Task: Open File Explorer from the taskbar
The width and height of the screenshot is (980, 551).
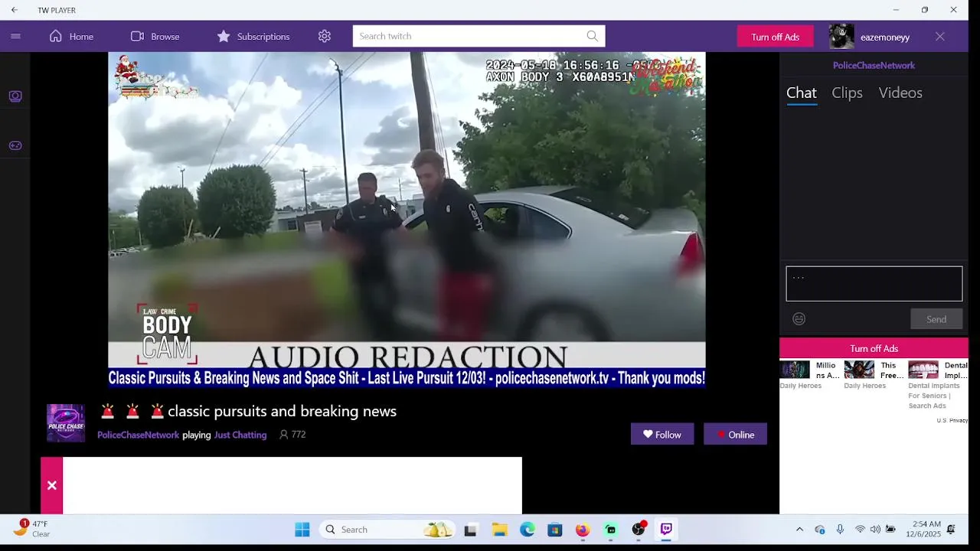Action: [499, 530]
